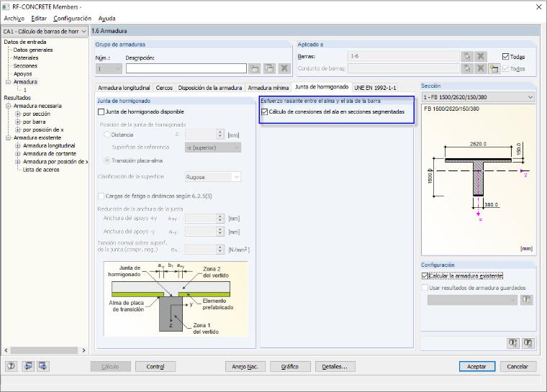The height and width of the screenshot is (392, 547).
Task: Open saved reinforcement results dropdown in Configuración
Action: pyautogui.click(x=472, y=300)
